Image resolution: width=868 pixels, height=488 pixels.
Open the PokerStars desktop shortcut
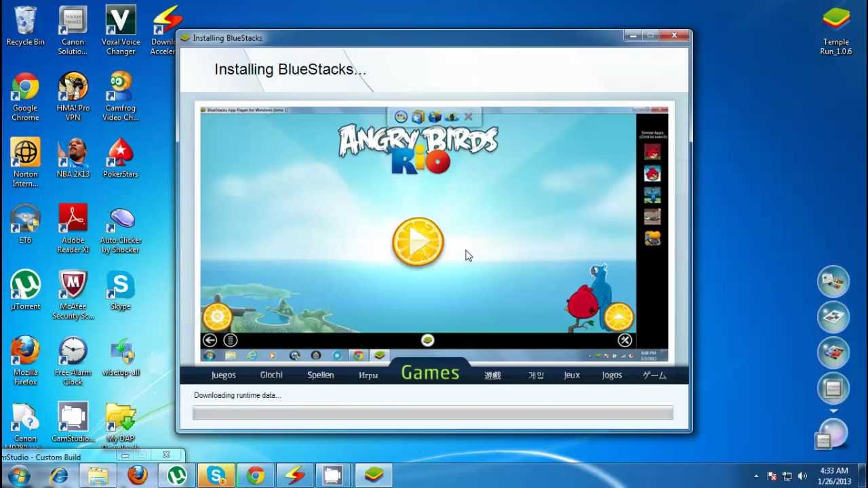click(x=121, y=158)
